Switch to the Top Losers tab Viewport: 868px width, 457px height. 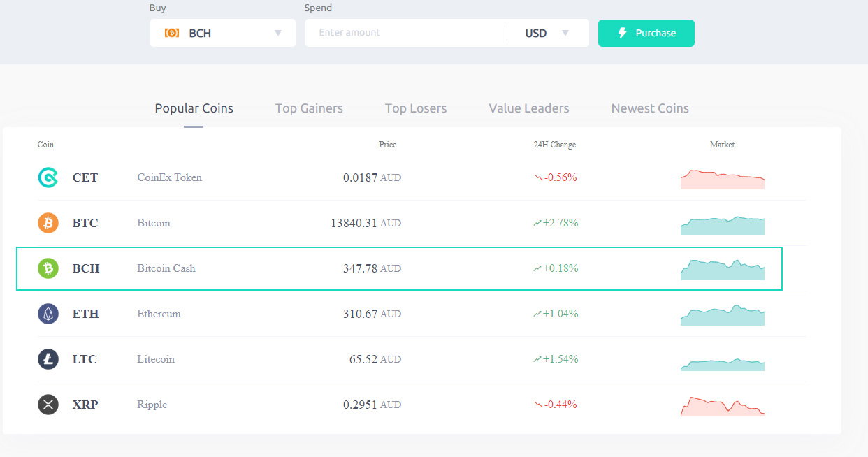(416, 108)
